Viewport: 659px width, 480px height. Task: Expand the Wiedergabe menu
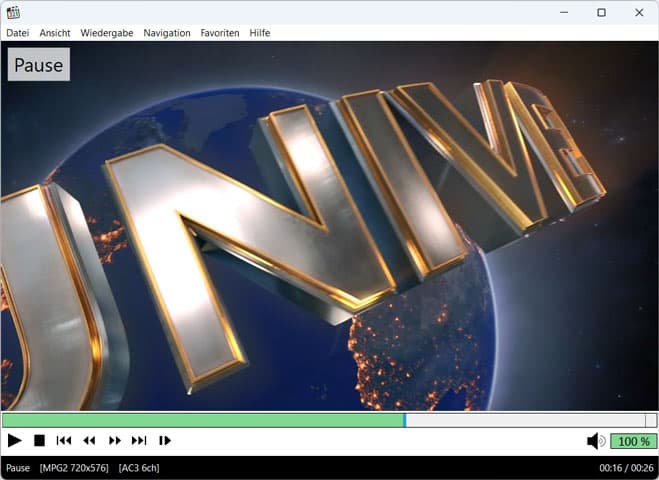click(107, 33)
